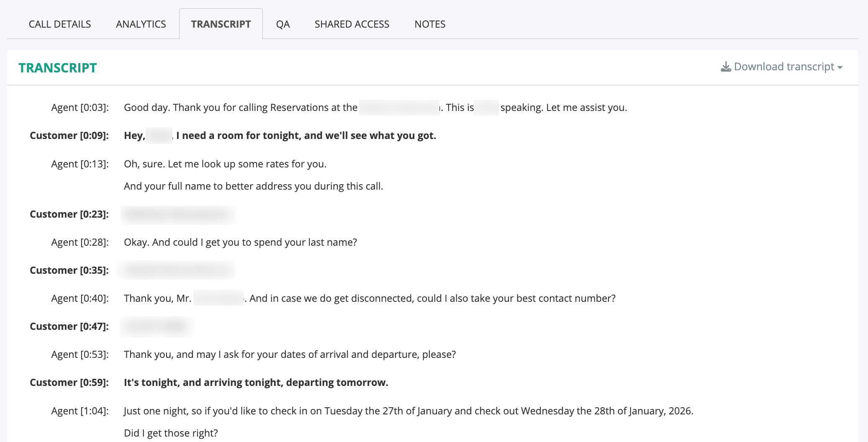Click the download transcript icon
Viewport: 868px width, 442px height.
(726, 67)
